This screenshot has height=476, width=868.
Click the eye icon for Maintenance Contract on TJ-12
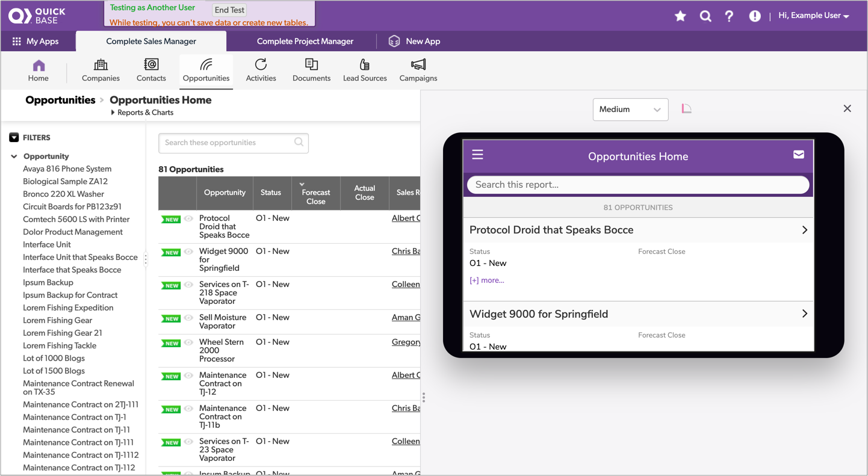tap(188, 376)
